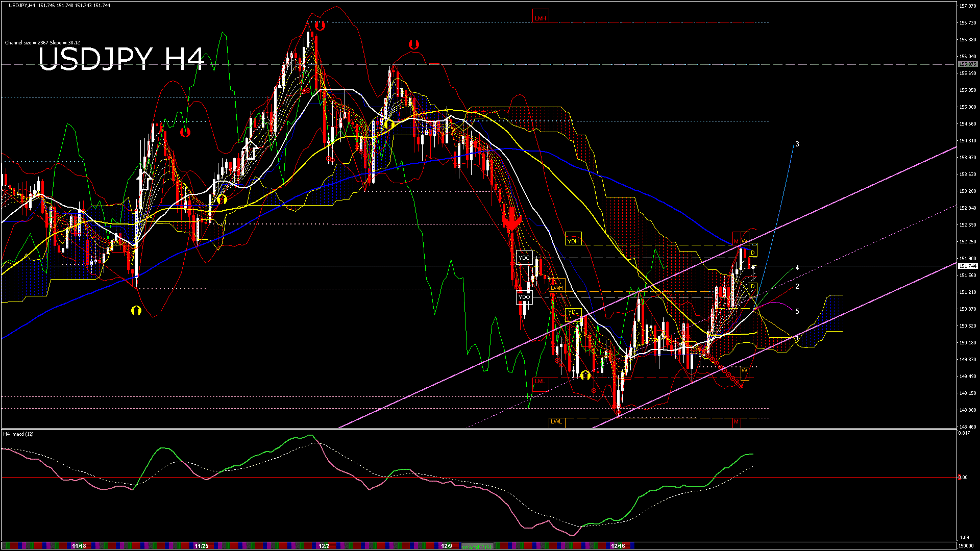Click the LWL label near chart bottom
The height and width of the screenshot is (551, 980).
coord(556,421)
